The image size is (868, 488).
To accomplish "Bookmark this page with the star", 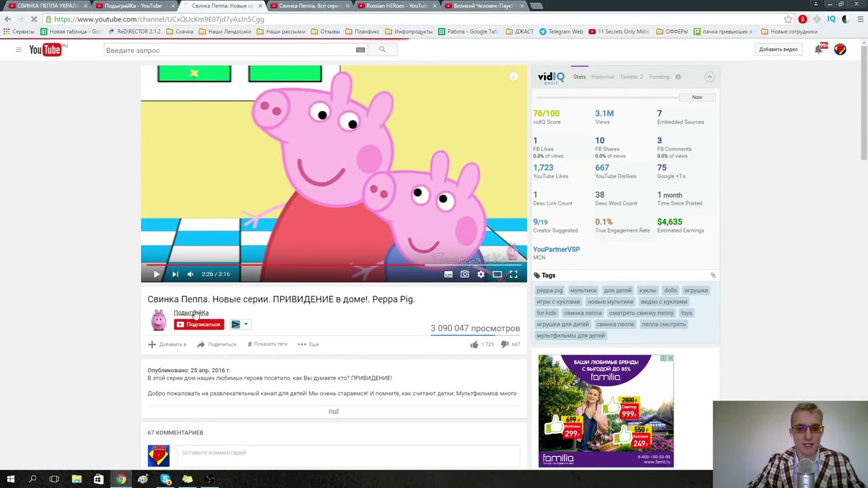I will (788, 19).
